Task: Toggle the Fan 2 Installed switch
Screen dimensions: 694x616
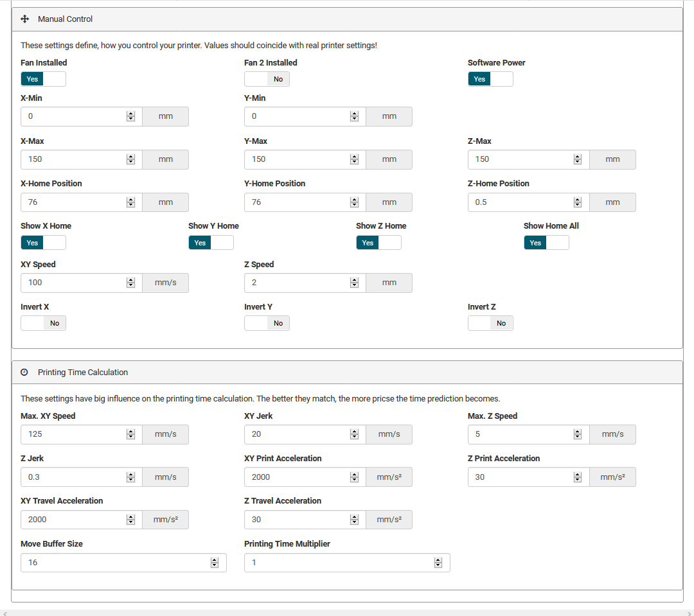Action: (x=267, y=79)
